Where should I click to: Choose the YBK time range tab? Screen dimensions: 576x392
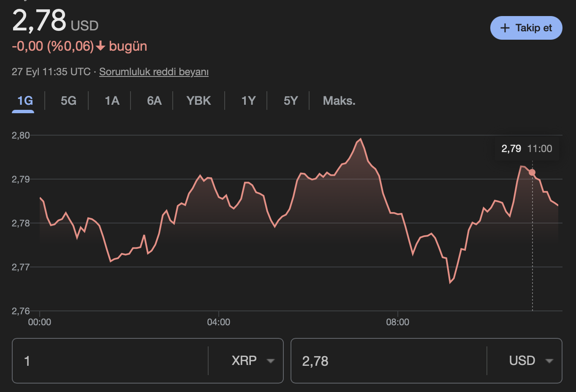pyautogui.click(x=198, y=101)
